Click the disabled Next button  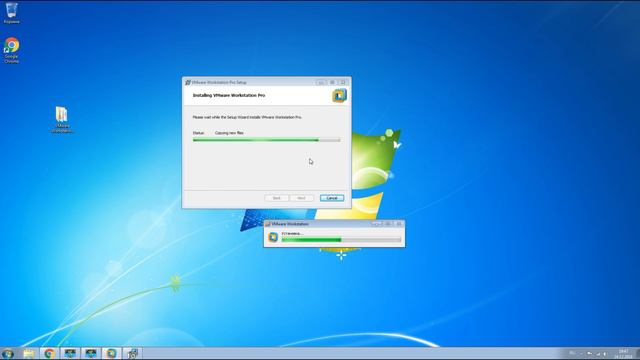coord(301,198)
